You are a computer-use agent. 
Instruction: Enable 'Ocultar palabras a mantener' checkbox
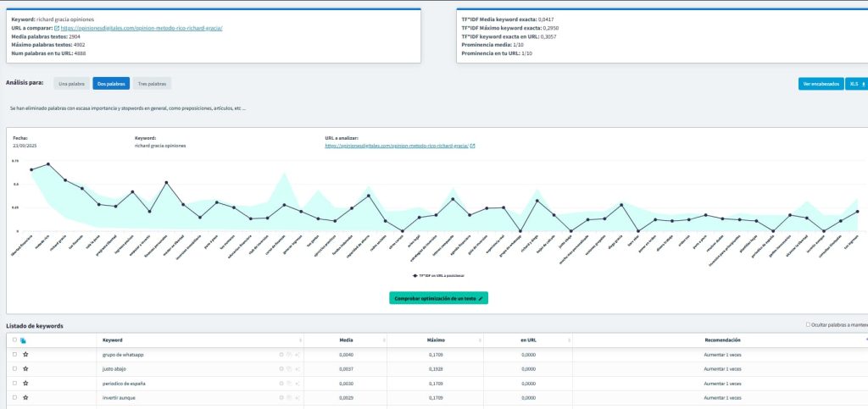point(808,325)
